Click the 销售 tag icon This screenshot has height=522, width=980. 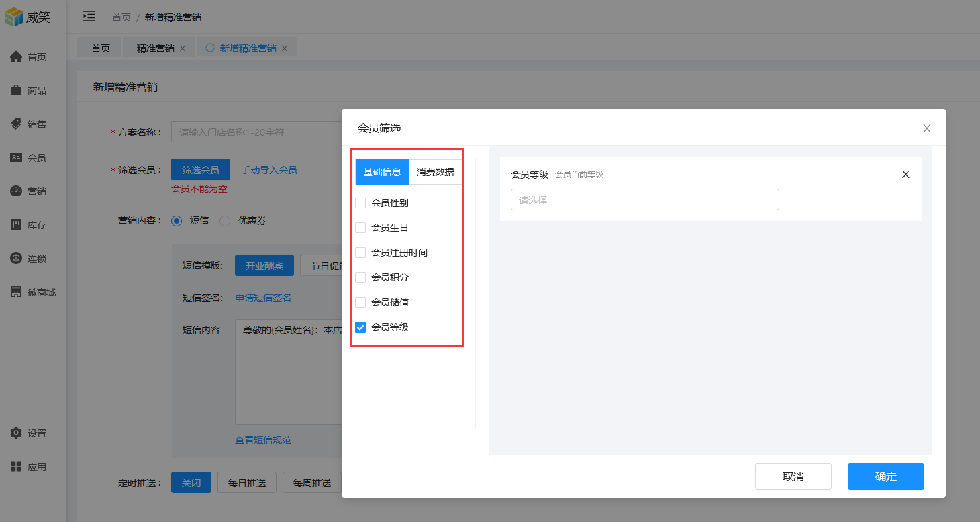[x=16, y=124]
